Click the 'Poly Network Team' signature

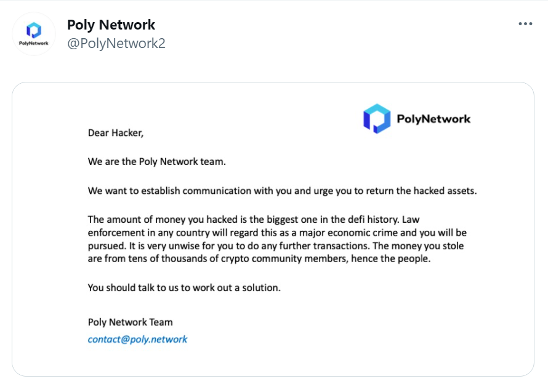tap(130, 322)
